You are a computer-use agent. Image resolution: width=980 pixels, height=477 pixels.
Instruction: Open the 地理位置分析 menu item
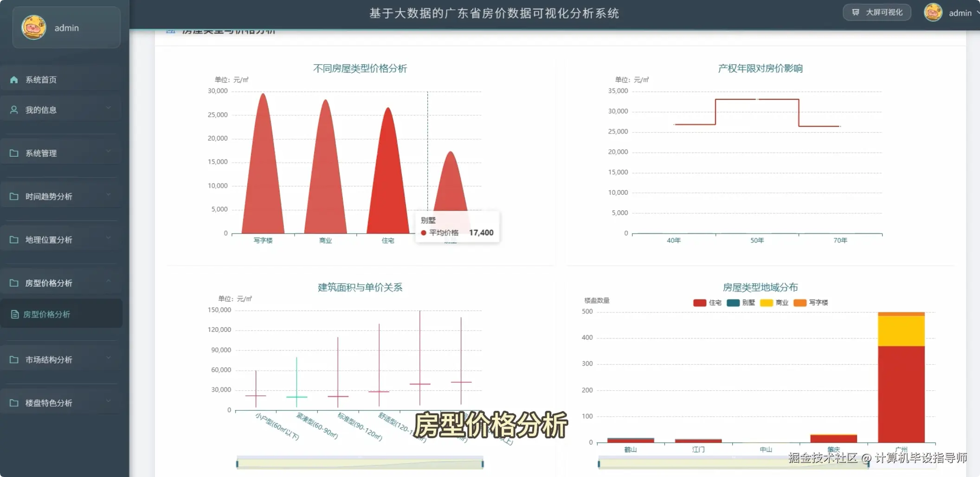click(61, 240)
